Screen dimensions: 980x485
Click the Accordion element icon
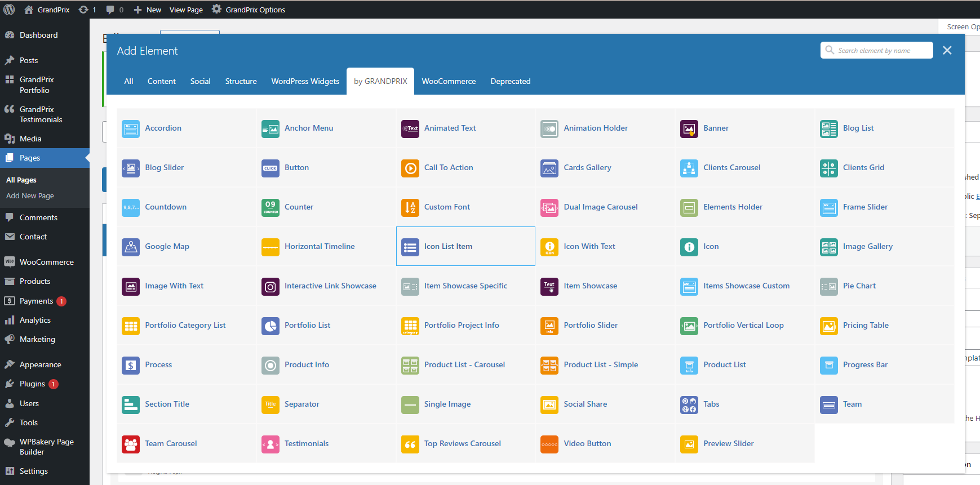click(x=131, y=129)
